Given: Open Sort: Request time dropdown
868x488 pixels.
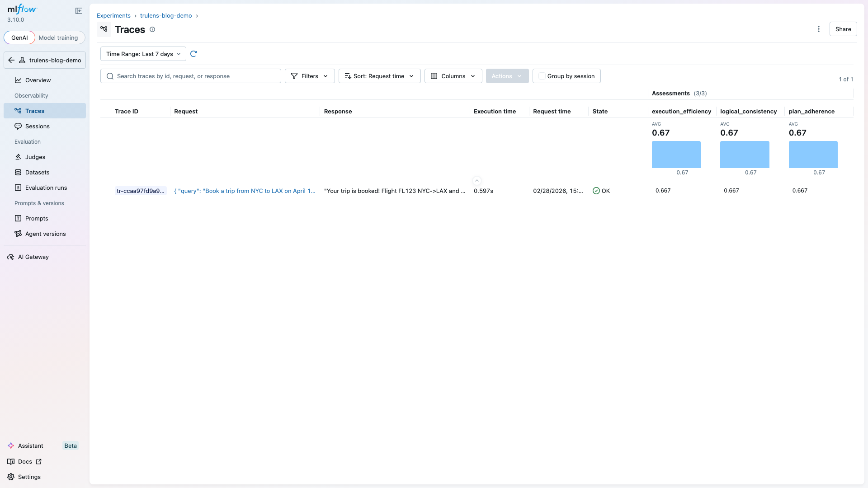Looking at the screenshot, I should click(379, 76).
